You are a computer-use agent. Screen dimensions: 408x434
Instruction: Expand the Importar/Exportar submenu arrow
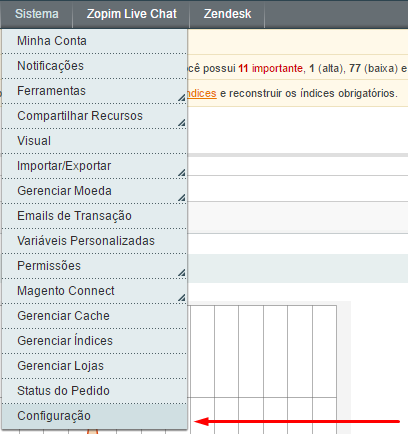click(x=181, y=173)
